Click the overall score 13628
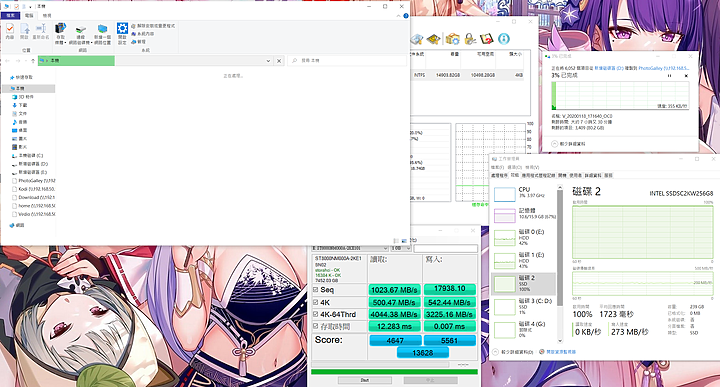This screenshot has width=720, height=387. point(422,353)
